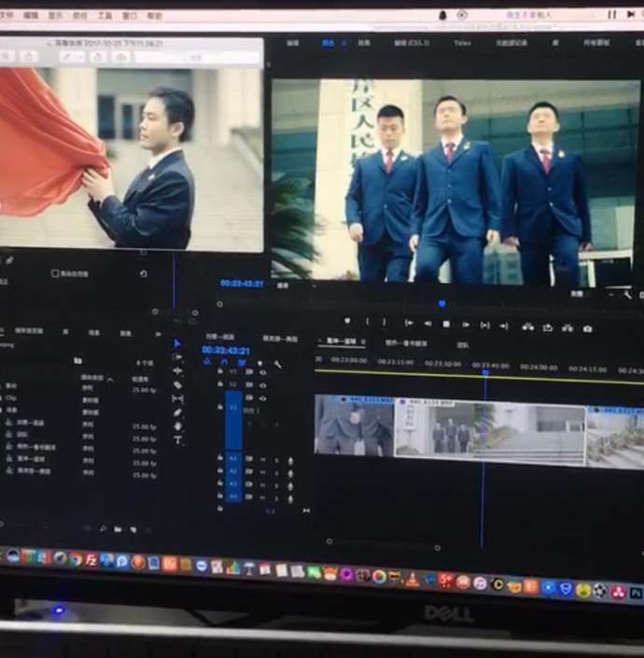Select the Track Select Forward tool
Viewport: 644px width, 658px height.
(177, 357)
